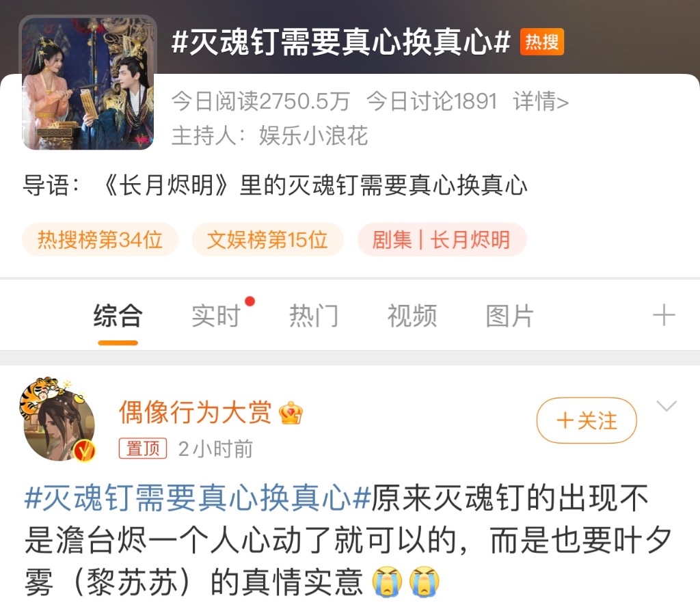Screen dimensions: 700x607
Task: Click the 置顶 pinned label icon
Action: coord(143,448)
